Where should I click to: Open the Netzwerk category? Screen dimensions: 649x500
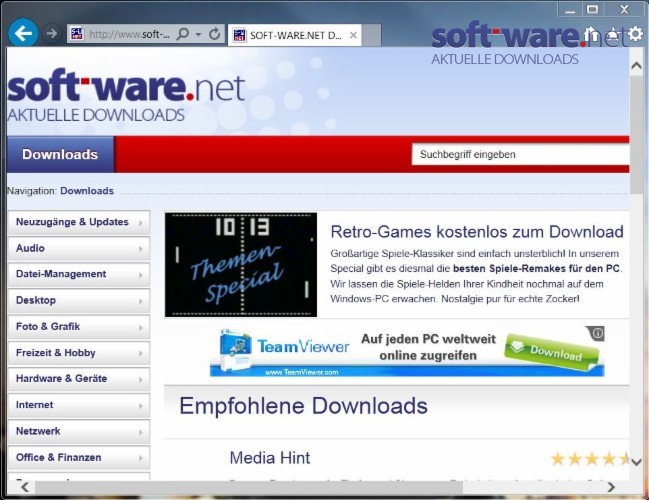click(79, 431)
